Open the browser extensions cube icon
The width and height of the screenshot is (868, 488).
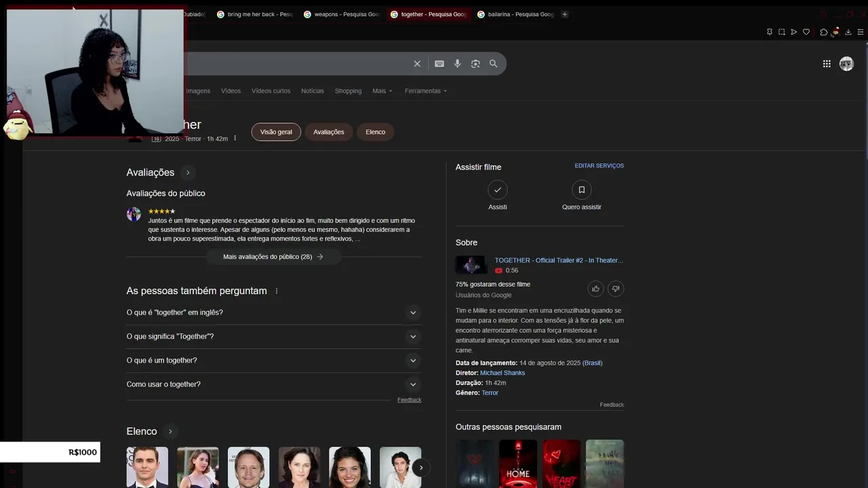click(x=824, y=32)
